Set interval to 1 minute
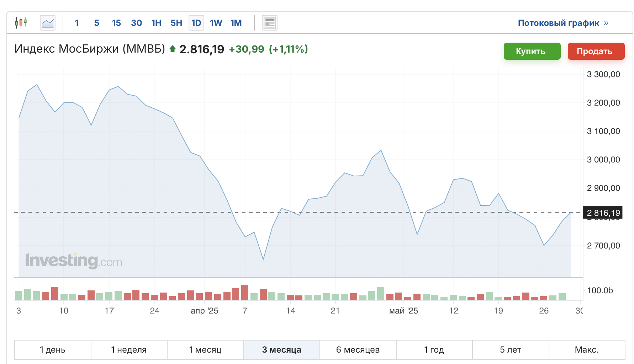Screen dimensions: 634x364 click(77, 23)
